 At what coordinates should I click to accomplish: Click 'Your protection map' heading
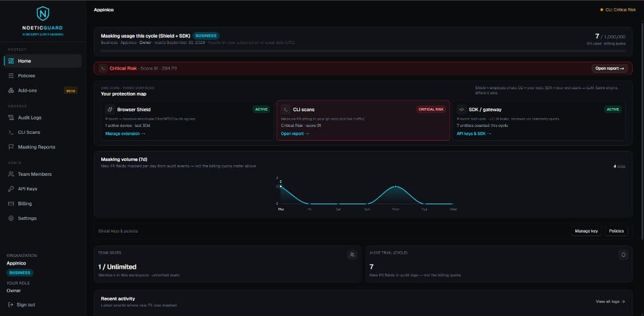click(124, 94)
